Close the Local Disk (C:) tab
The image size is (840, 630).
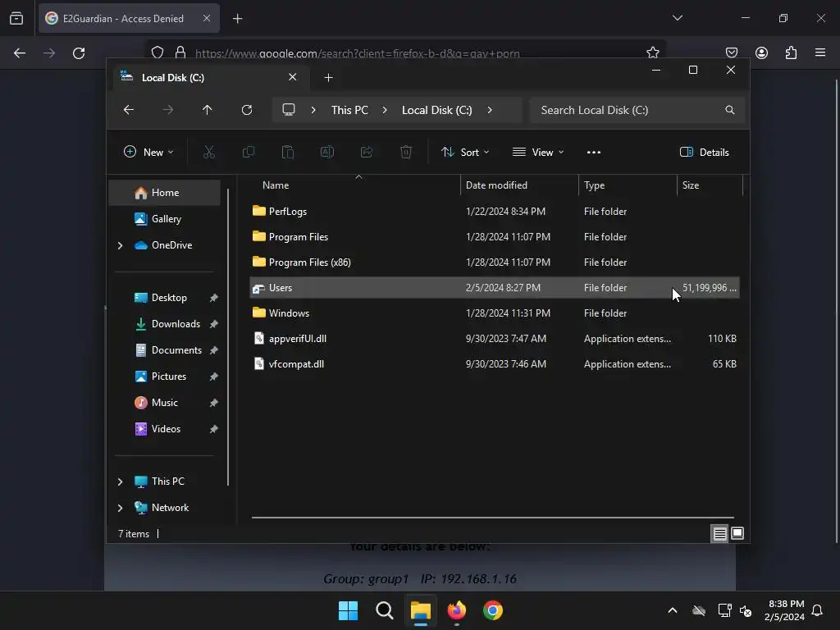tap(293, 77)
